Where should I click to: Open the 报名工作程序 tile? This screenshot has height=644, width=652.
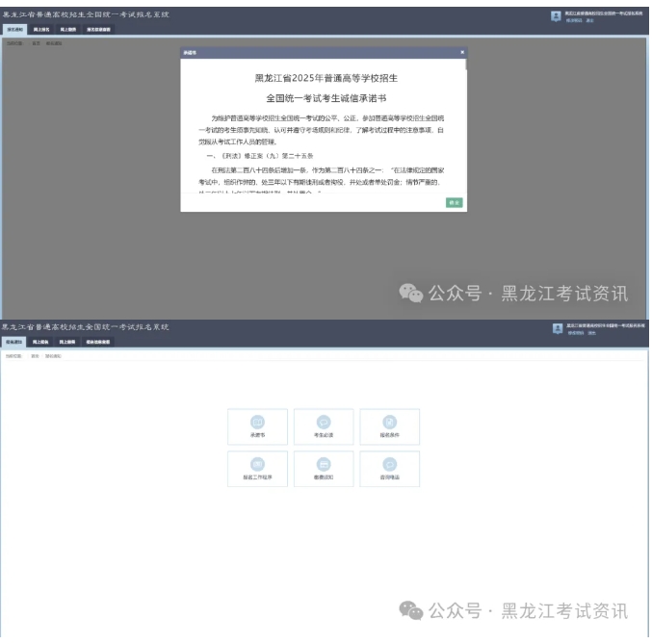tap(257, 469)
